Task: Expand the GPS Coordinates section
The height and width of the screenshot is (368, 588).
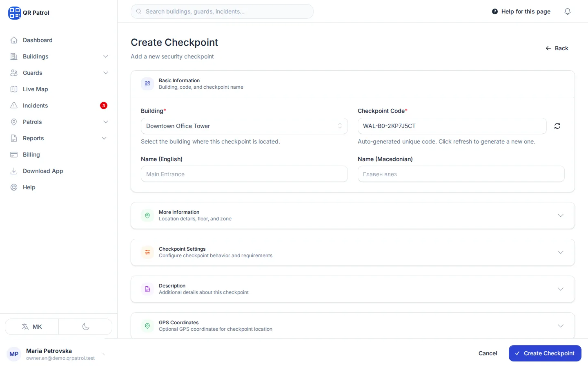Action: click(x=353, y=326)
